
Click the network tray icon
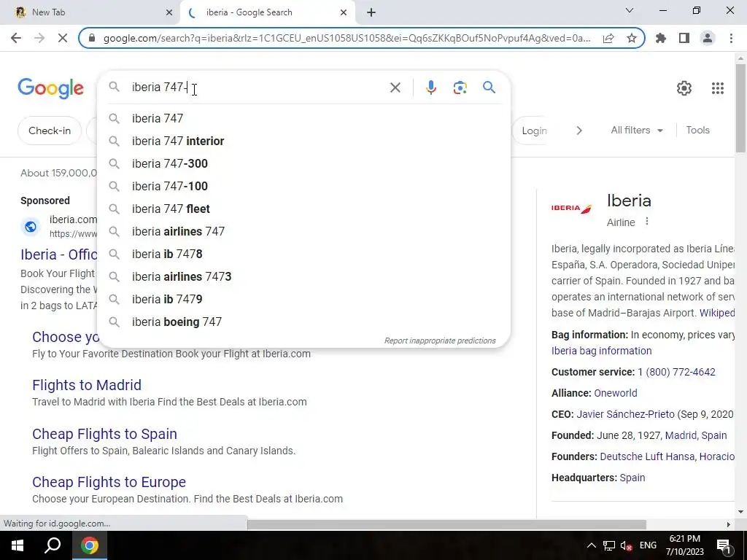click(x=609, y=545)
